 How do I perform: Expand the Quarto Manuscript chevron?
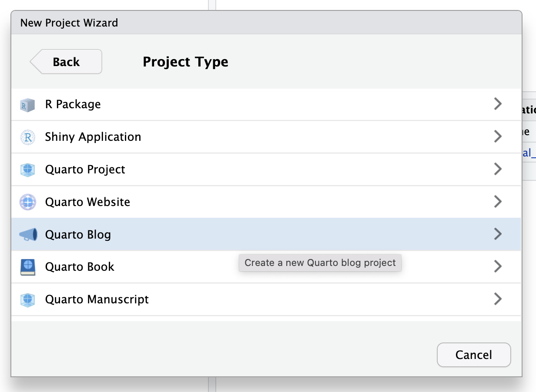(x=498, y=299)
